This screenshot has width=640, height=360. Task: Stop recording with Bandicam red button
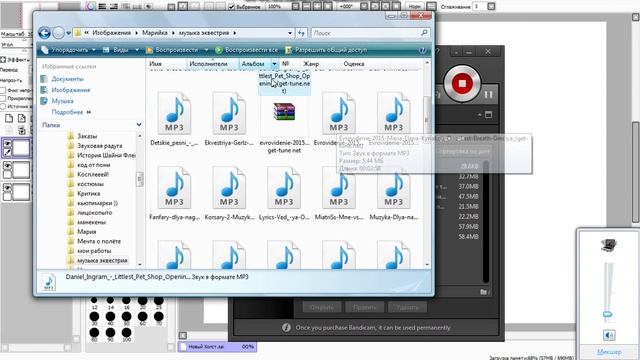point(462,84)
